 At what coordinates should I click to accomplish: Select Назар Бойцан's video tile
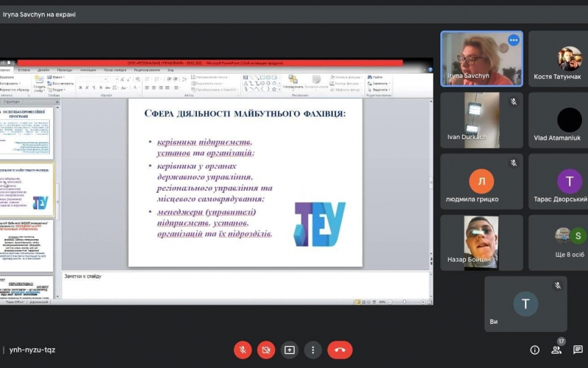tap(481, 243)
